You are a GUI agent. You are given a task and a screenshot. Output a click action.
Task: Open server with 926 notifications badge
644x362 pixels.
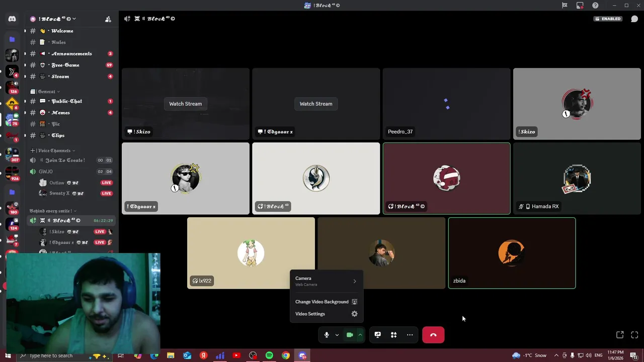[x=12, y=173]
